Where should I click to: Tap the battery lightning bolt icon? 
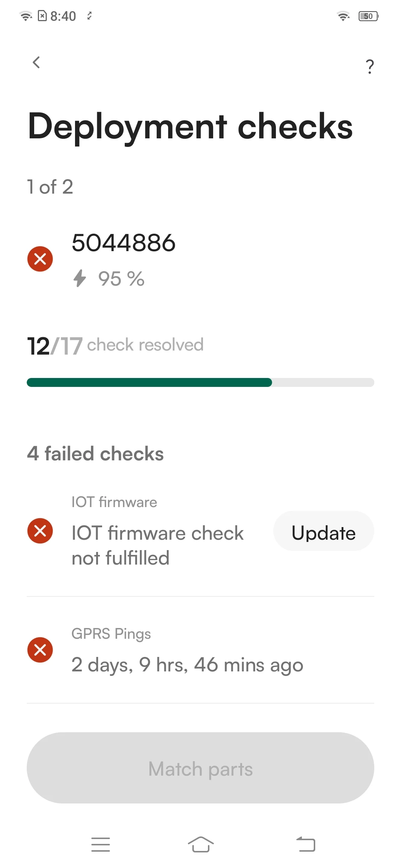click(79, 278)
